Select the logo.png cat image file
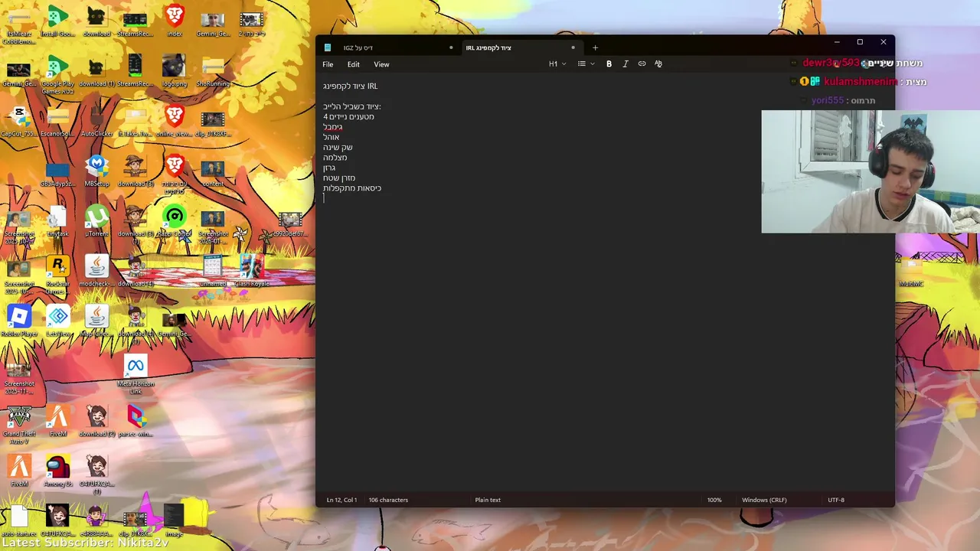This screenshot has height=551, width=980. point(175,71)
